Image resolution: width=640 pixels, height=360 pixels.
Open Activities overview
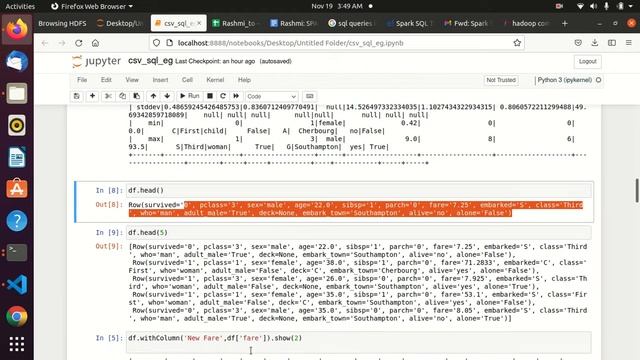click(x=20, y=6)
